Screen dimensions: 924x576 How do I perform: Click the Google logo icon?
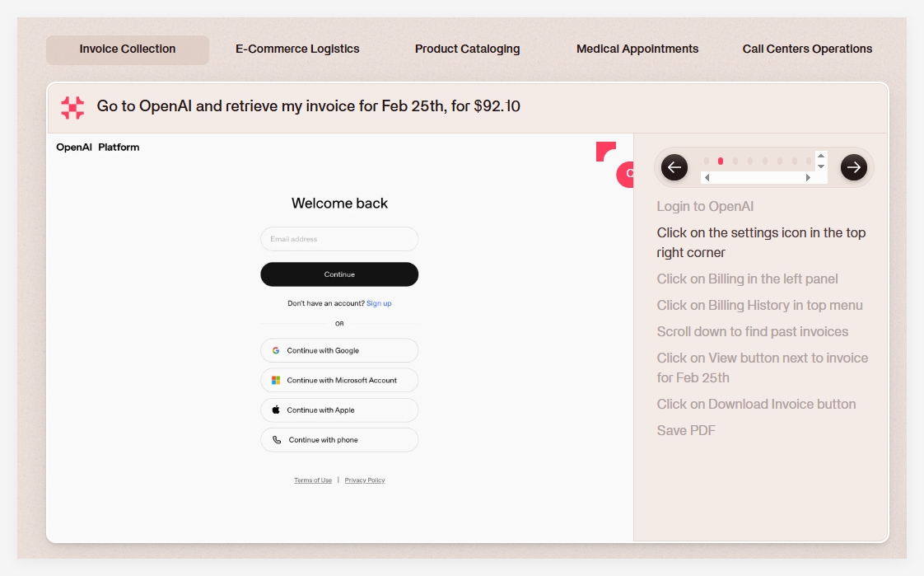(x=277, y=350)
